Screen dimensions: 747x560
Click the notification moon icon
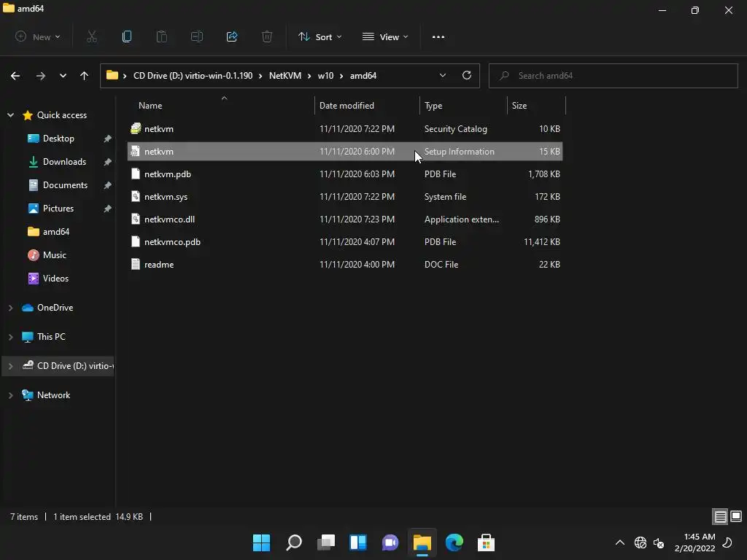727,542
